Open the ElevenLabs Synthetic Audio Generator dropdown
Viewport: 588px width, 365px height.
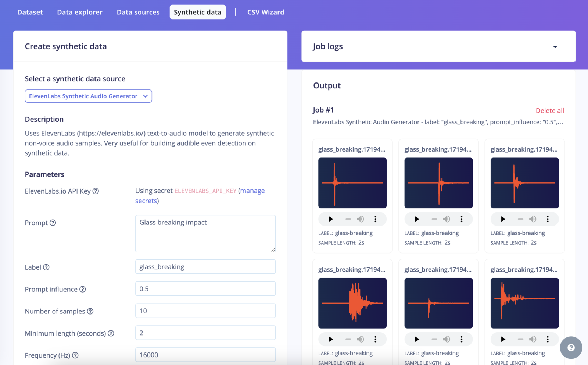pyautogui.click(x=88, y=96)
